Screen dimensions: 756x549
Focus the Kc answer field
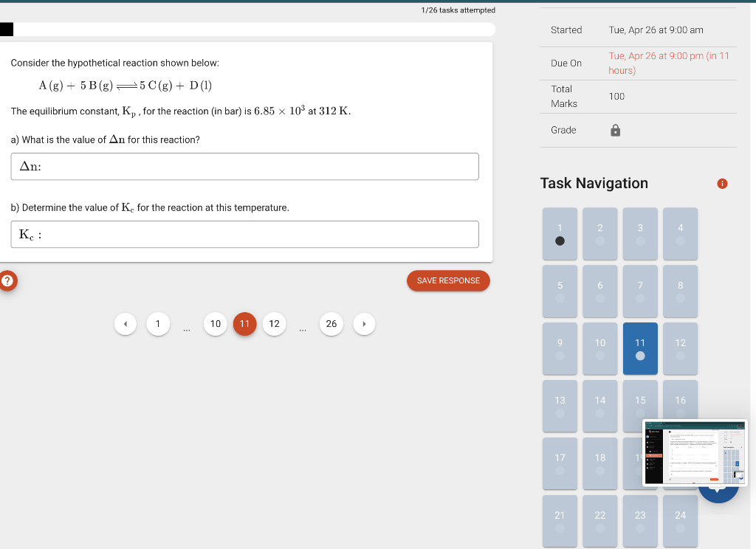click(245, 235)
